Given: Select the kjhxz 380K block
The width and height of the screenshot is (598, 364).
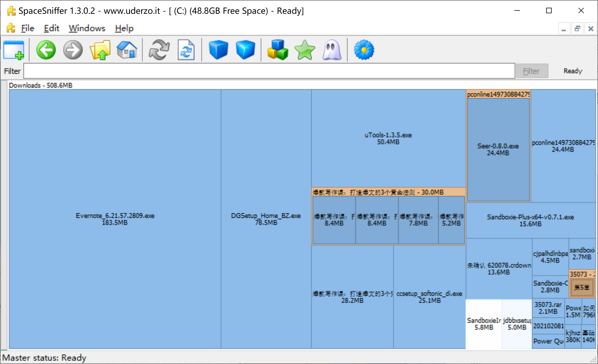Looking at the screenshot, I should [x=573, y=336].
